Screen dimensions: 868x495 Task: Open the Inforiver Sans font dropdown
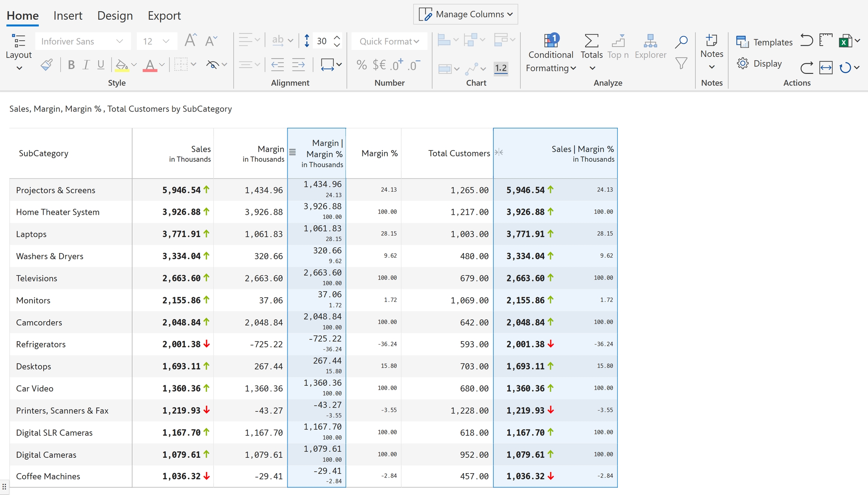[x=83, y=41]
